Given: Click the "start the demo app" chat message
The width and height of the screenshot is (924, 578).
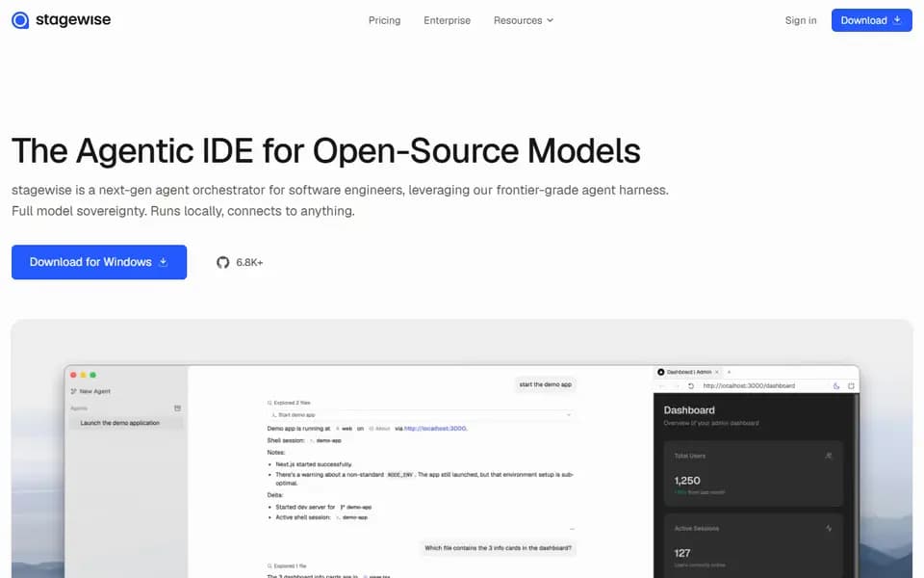Looking at the screenshot, I should pyautogui.click(x=545, y=384).
